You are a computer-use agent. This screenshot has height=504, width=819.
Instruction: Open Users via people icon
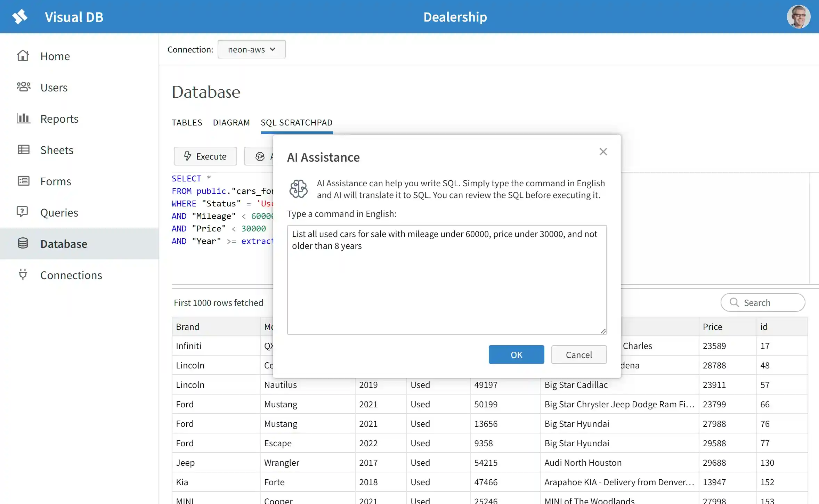(23, 87)
